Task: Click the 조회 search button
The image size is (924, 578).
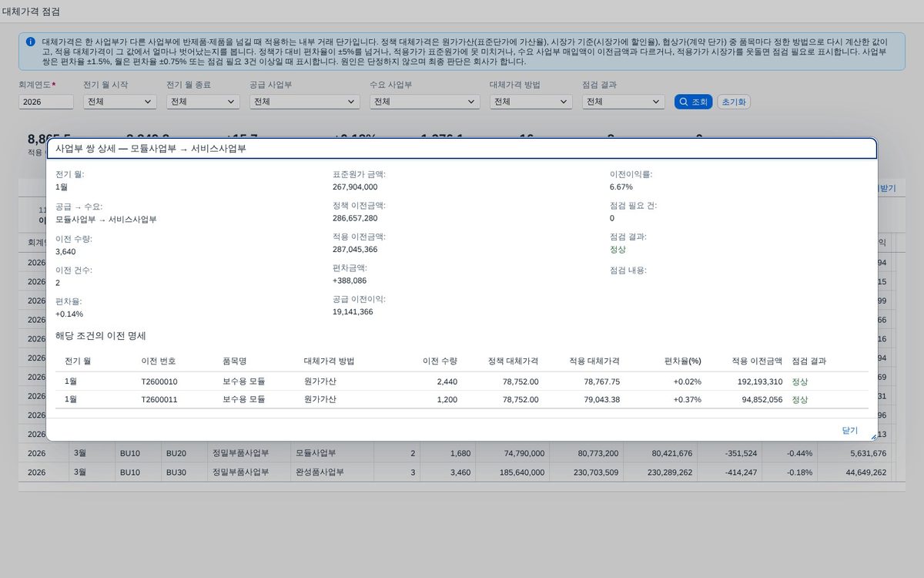Action: pos(693,102)
